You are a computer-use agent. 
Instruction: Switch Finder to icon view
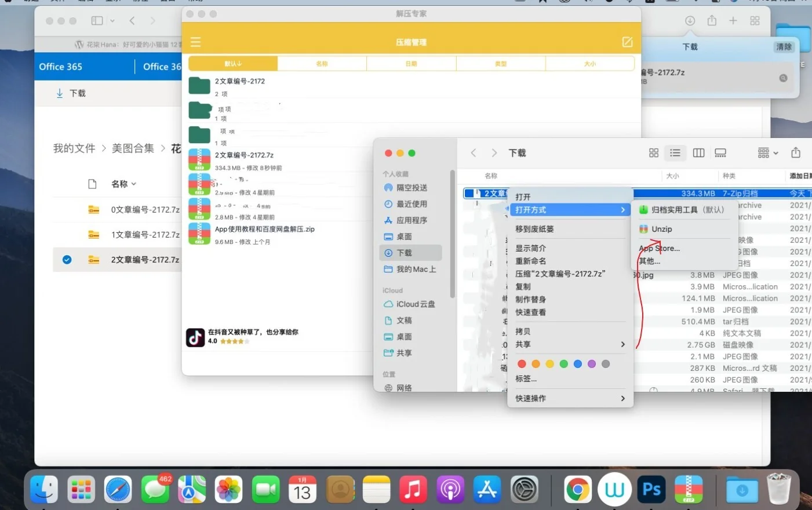coord(654,153)
